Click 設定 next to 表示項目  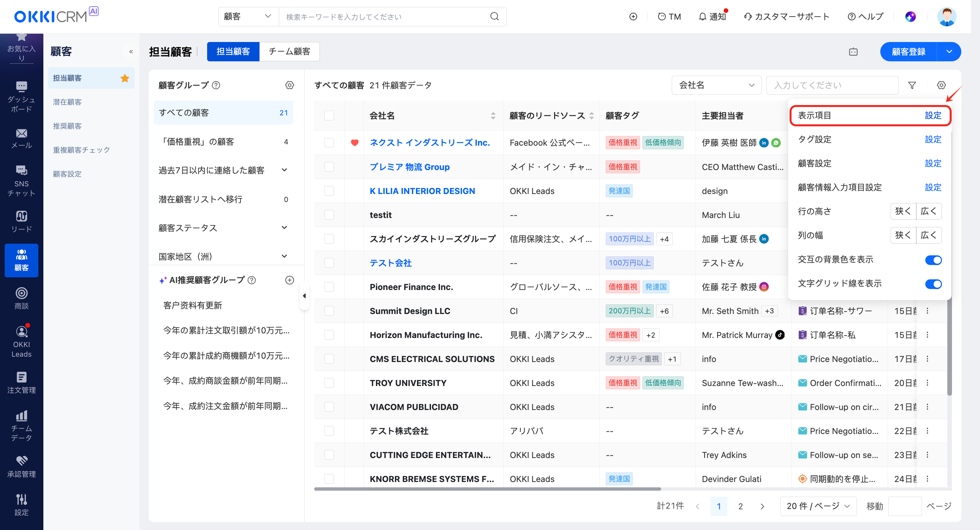pyautogui.click(x=933, y=116)
